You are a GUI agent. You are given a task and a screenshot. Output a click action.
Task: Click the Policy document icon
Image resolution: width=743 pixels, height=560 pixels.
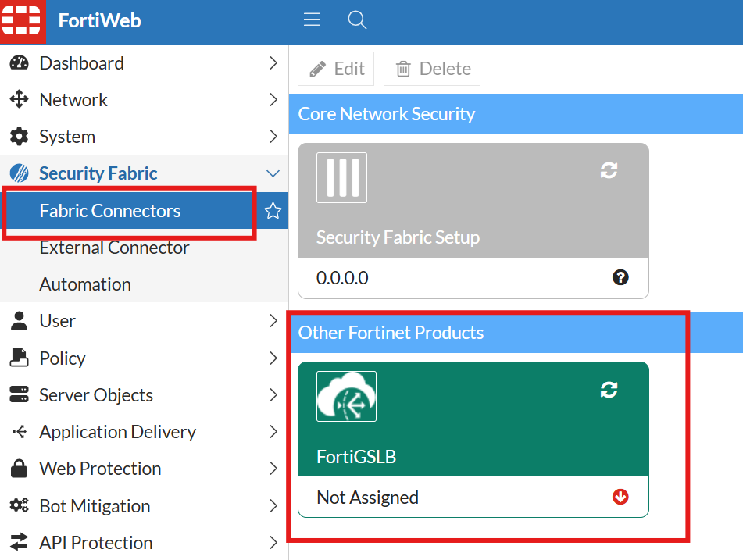[x=19, y=358]
